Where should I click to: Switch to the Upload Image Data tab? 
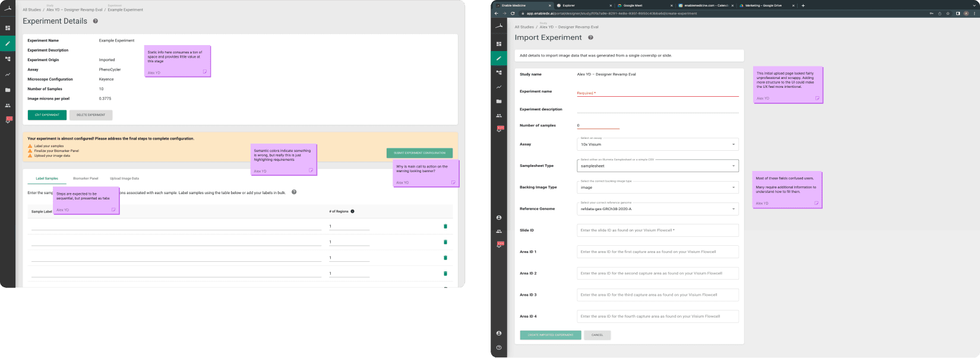(x=124, y=178)
